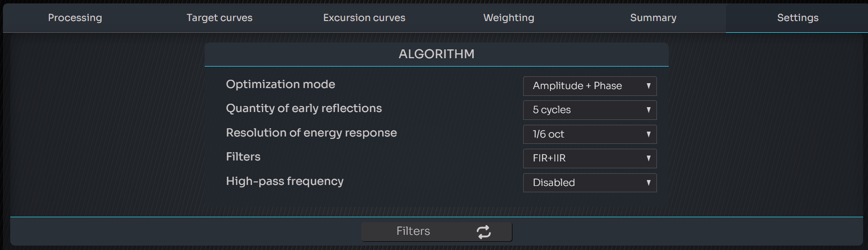The width and height of the screenshot is (868, 250).
Task: Expand the 5 cycles dropdown
Action: pos(589,110)
